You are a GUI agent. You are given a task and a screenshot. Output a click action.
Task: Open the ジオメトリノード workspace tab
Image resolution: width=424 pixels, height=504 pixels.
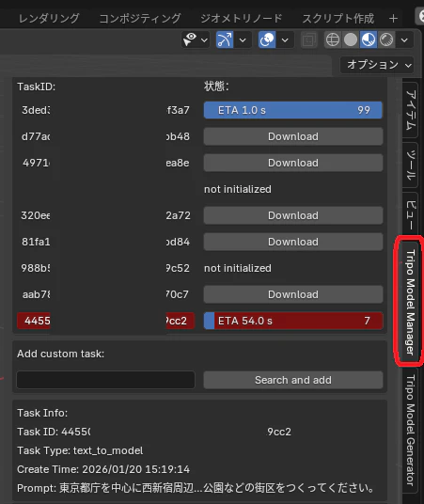241,18
